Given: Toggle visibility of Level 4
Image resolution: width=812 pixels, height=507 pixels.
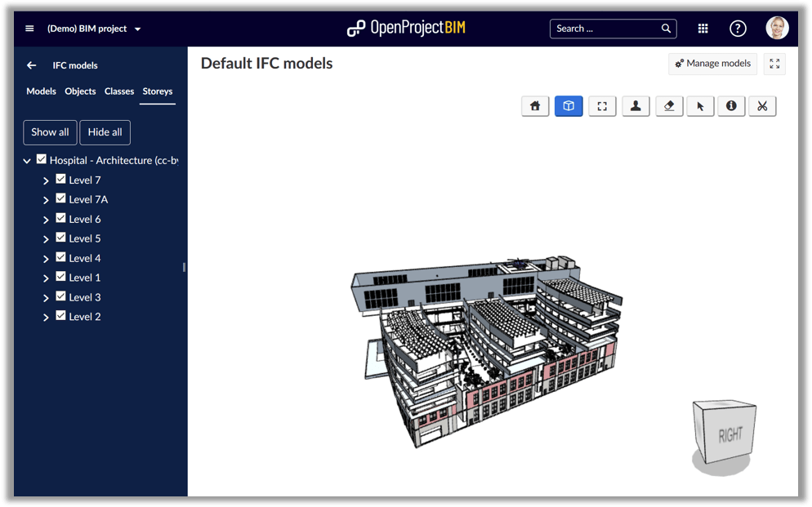Looking at the screenshot, I should pos(60,257).
